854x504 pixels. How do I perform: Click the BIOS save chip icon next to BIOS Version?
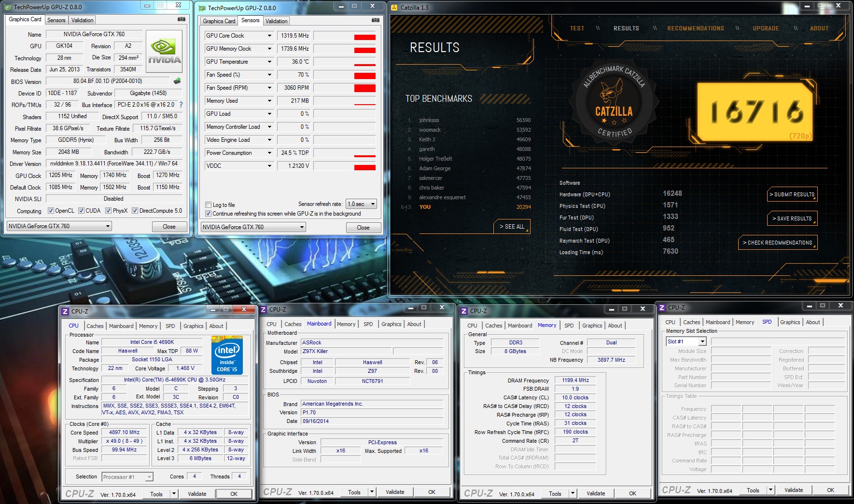(177, 81)
